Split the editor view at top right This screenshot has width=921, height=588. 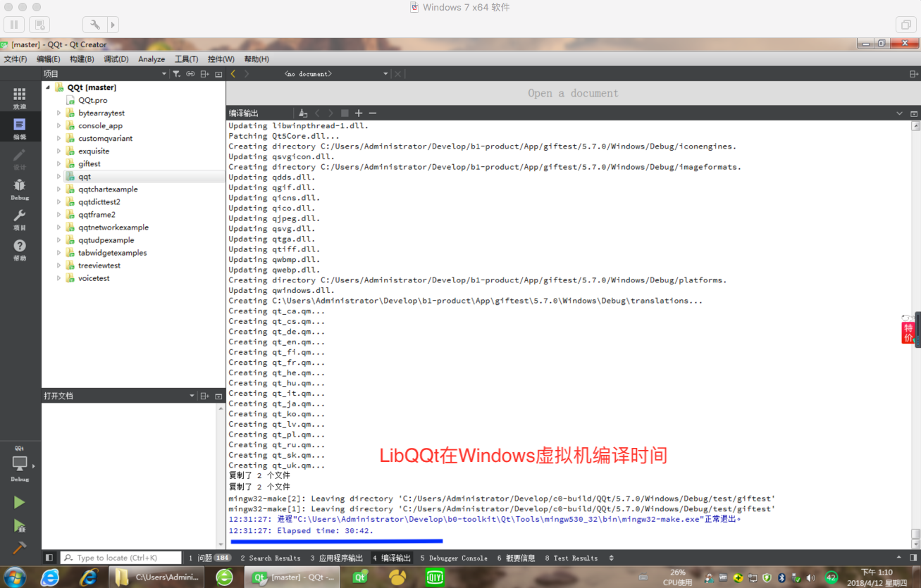pos(914,73)
